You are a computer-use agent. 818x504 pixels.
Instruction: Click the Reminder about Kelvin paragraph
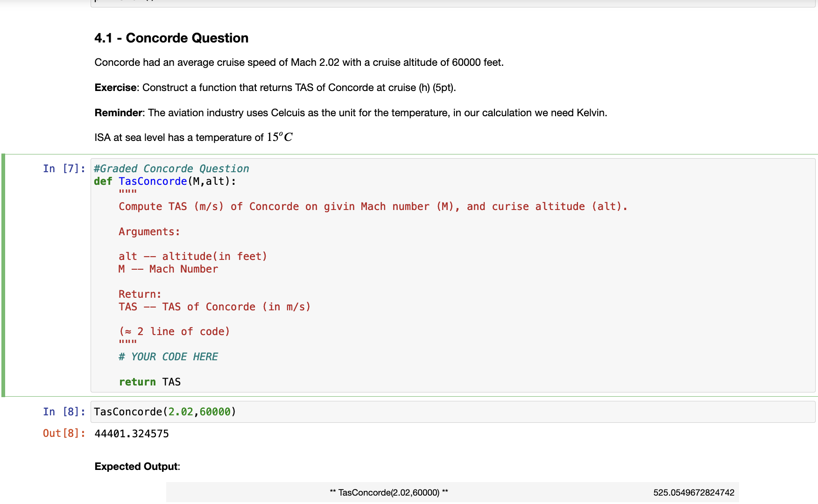[x=350, y=112]
